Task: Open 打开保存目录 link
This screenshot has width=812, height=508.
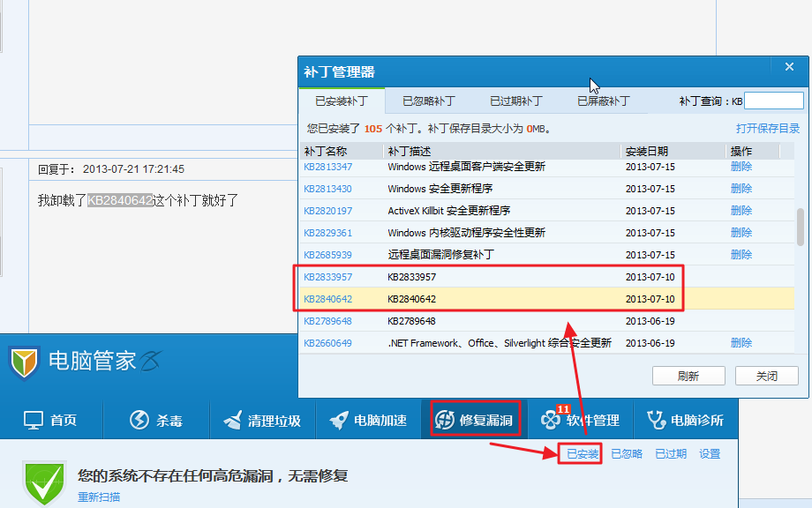Action: point(768,128)
